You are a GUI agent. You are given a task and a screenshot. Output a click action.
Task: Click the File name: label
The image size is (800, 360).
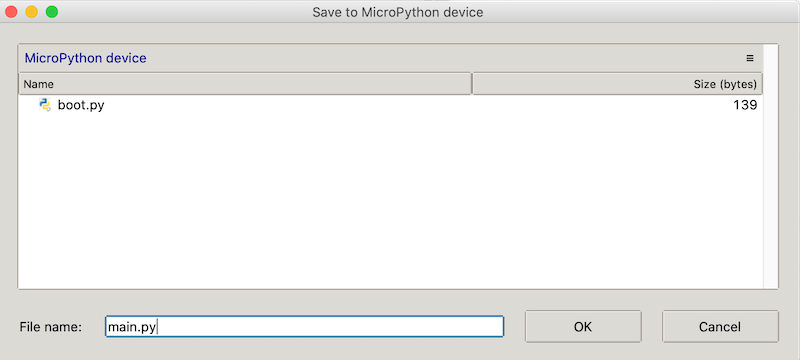51,327
